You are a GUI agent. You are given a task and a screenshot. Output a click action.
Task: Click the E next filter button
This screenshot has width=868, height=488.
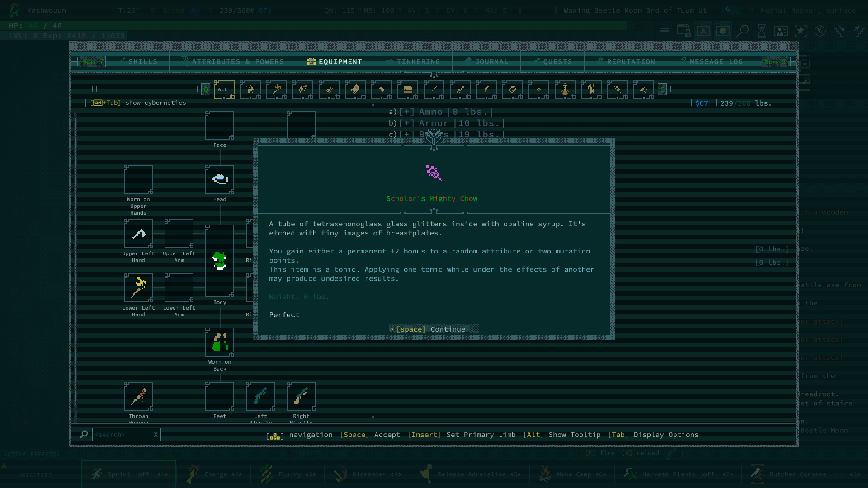(662, 89)
